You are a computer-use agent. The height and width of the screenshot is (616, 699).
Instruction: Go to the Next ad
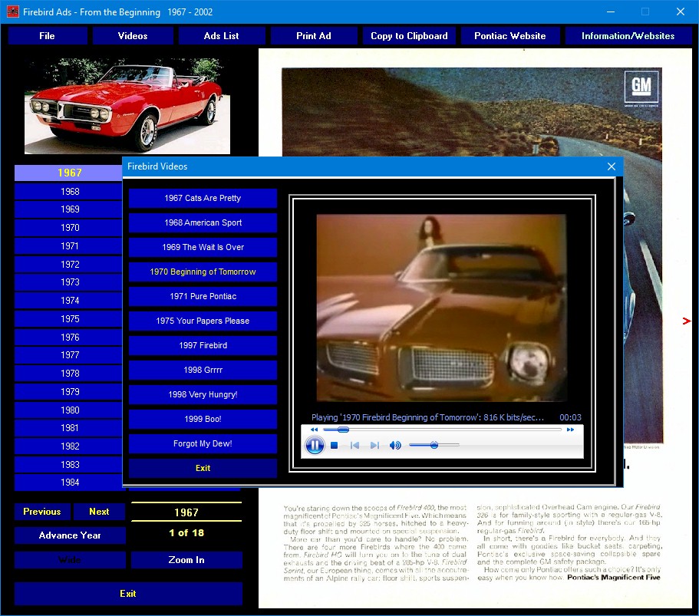pos(99,511)
